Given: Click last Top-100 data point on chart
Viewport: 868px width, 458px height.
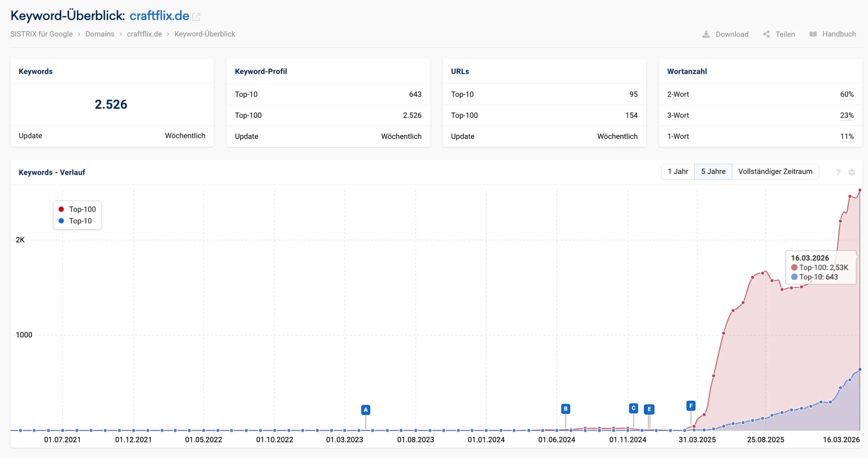Looking at the screenshot, I should [860, 190].
